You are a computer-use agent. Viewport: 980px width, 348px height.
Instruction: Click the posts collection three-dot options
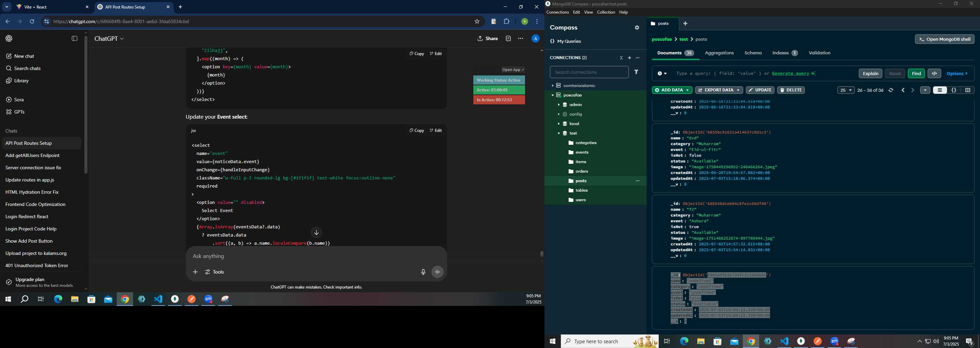[638, 181]
